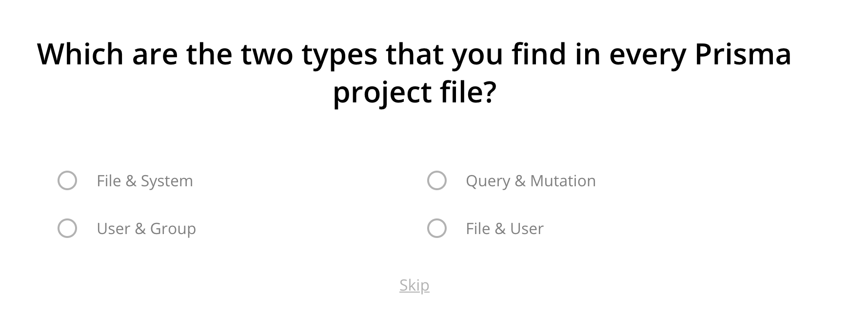The image size is (868, 315).
Task: Click the "File & User" label text
Action: coord(504,228)
